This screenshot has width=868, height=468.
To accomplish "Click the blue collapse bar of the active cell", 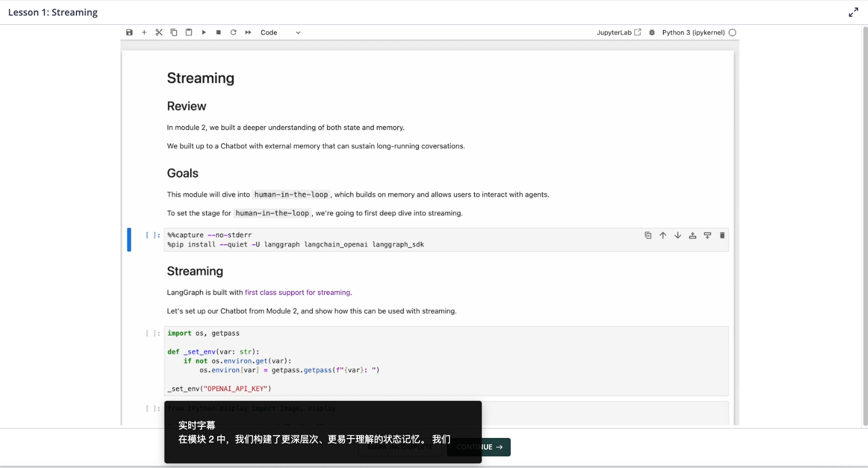I will [x=129, y=239].
